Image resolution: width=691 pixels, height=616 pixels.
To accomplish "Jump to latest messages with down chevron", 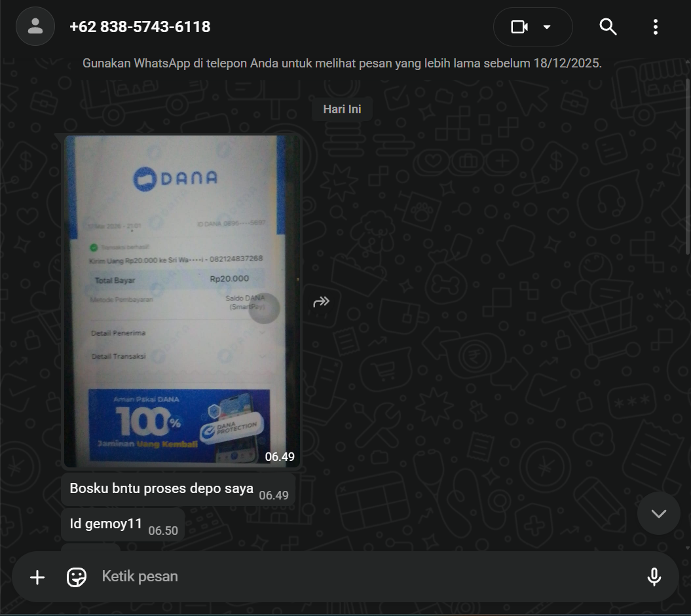I will [658, 513].
